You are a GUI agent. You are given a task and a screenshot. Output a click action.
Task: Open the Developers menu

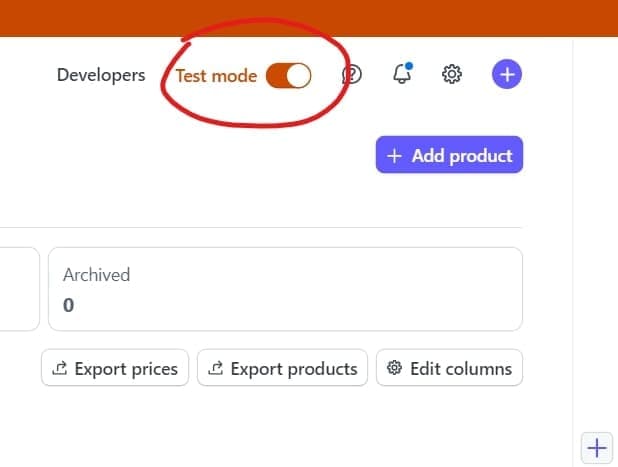101,75
